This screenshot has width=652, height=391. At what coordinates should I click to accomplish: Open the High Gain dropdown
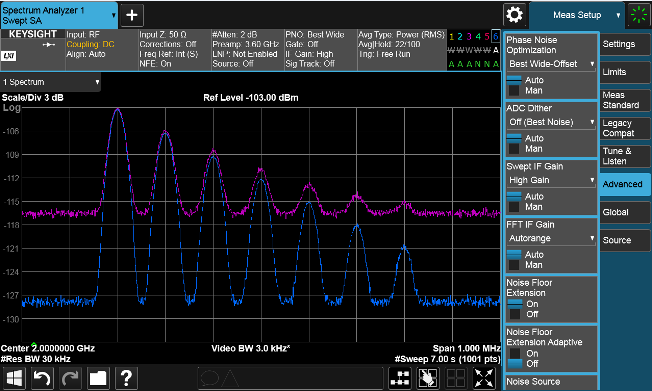(x=551, y=181)
